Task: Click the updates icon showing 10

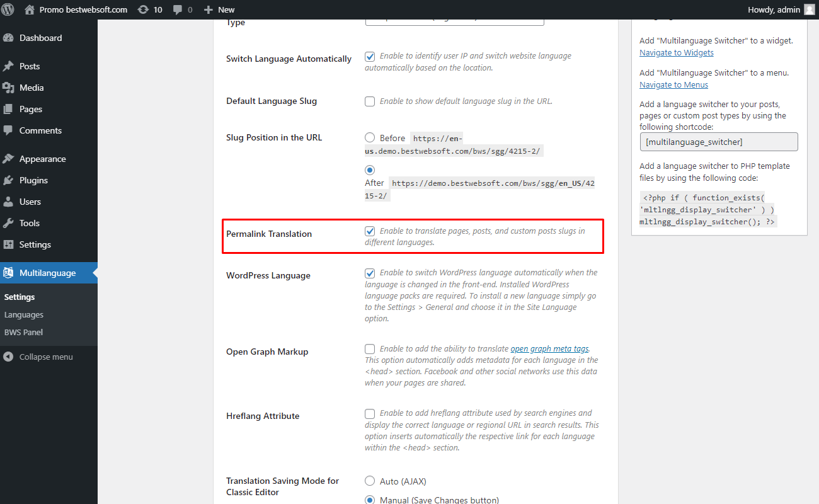Action: 143,9
